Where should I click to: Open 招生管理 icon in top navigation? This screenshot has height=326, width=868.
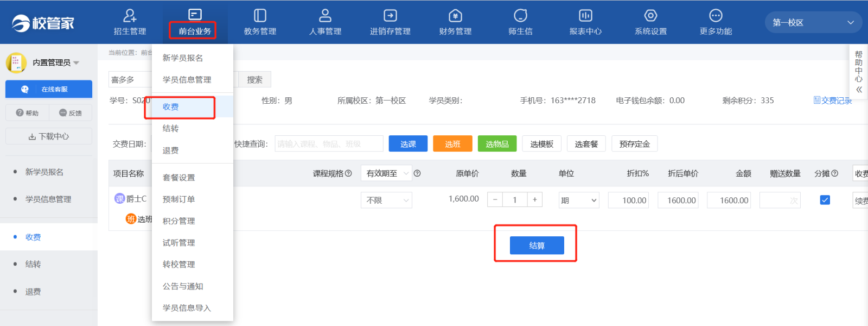pyautogui.click(x=130, y=15)
